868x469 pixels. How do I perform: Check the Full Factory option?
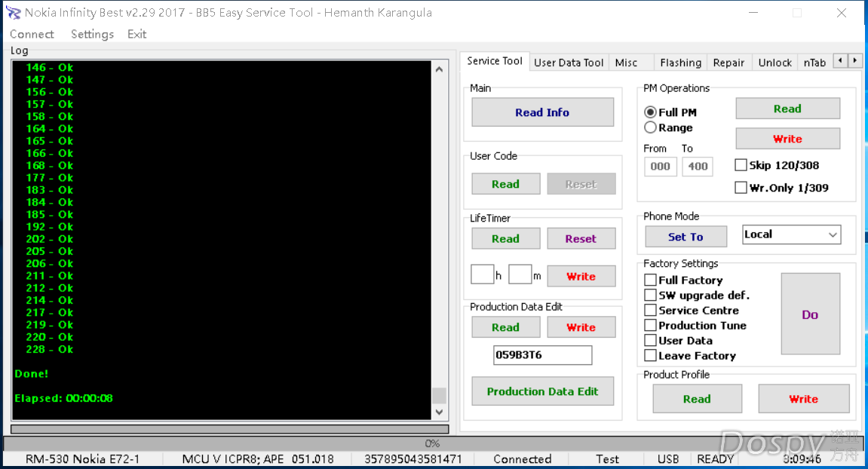click(651, 280)
